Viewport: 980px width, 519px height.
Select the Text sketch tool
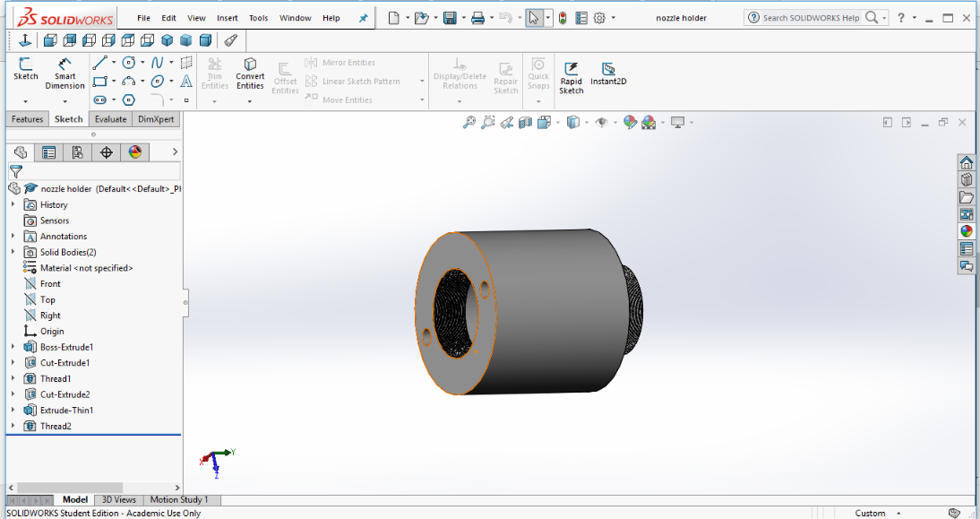186,82
